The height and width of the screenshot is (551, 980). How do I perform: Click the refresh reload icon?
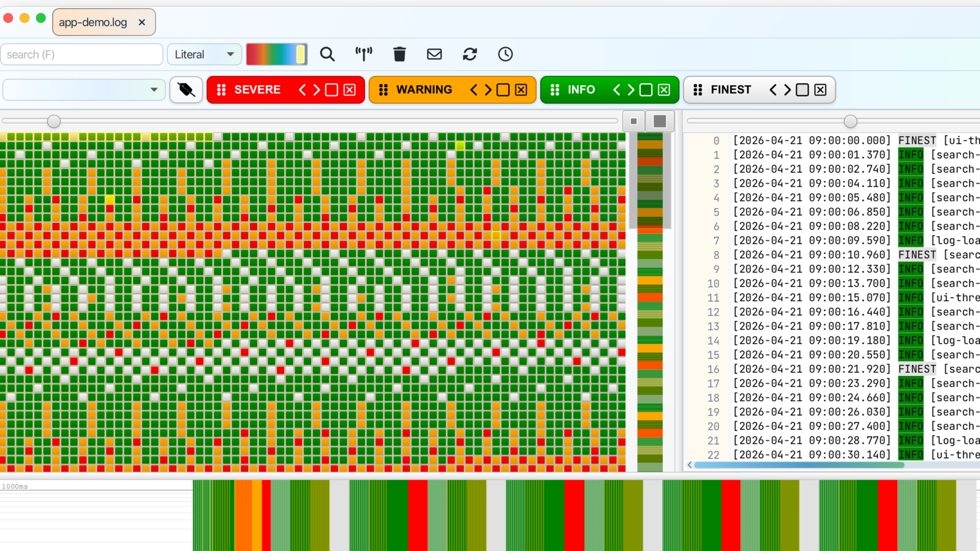click(470, 54)
